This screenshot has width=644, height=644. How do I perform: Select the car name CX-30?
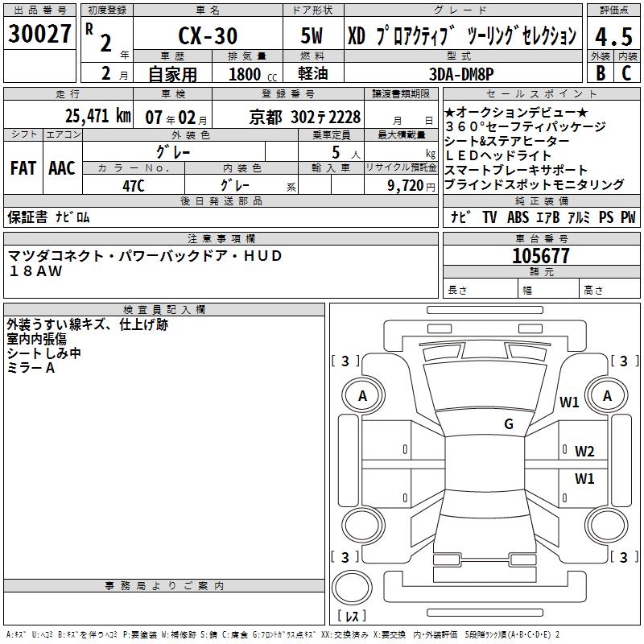pyautogui.click(x=208, y=35)
